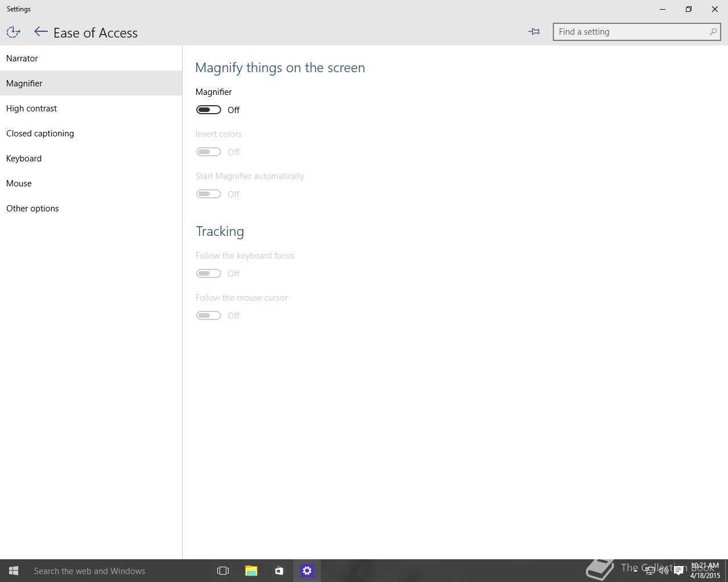Turn on the Magnifier toggle
Viewport: 728px width, 582px height.
click(x=208, y=110)
